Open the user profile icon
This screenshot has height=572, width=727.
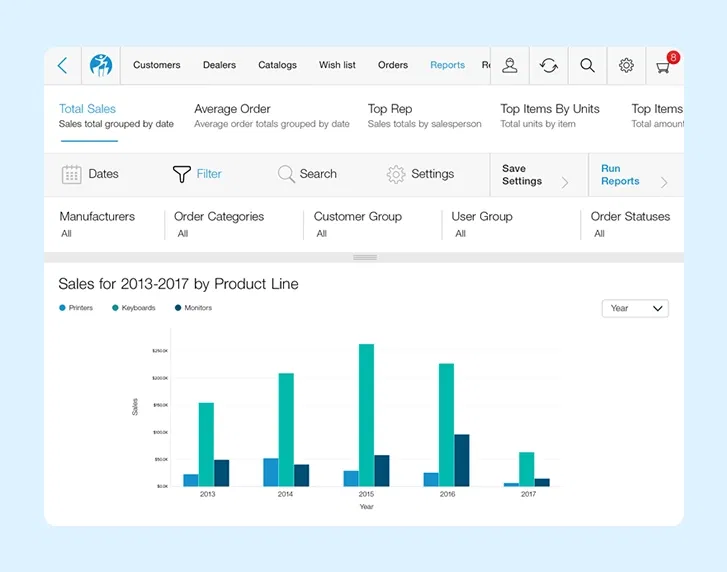click(510, 65)
